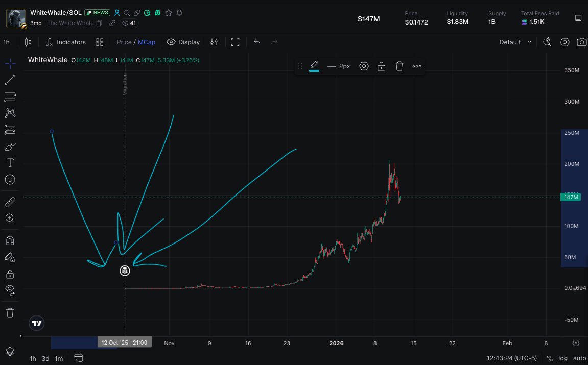
Task: Toggle the side panel icon at top right
Action: pyautogui.click(x=578, y=18)
